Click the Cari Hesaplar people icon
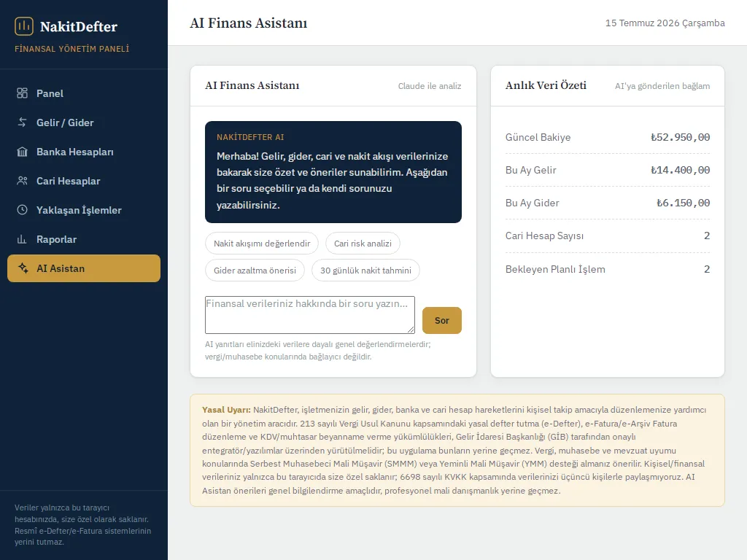Screen dimensions: 747x560 click(x=22, y=181)
